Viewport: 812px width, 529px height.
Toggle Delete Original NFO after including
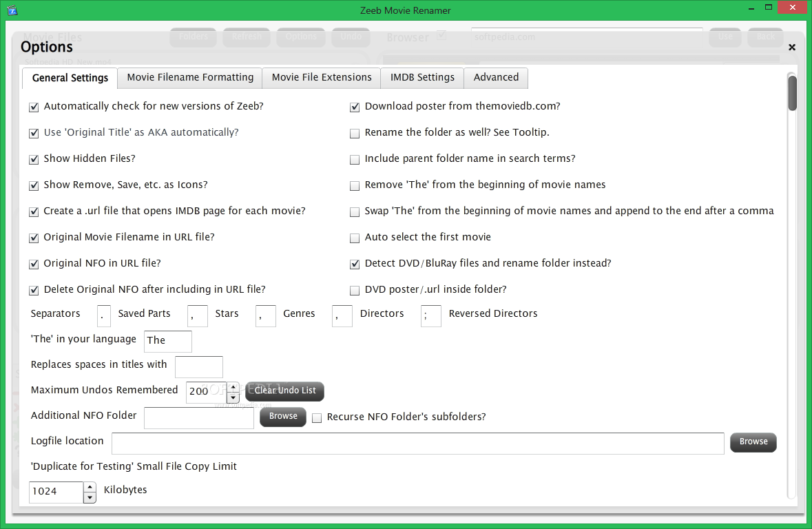34,290
